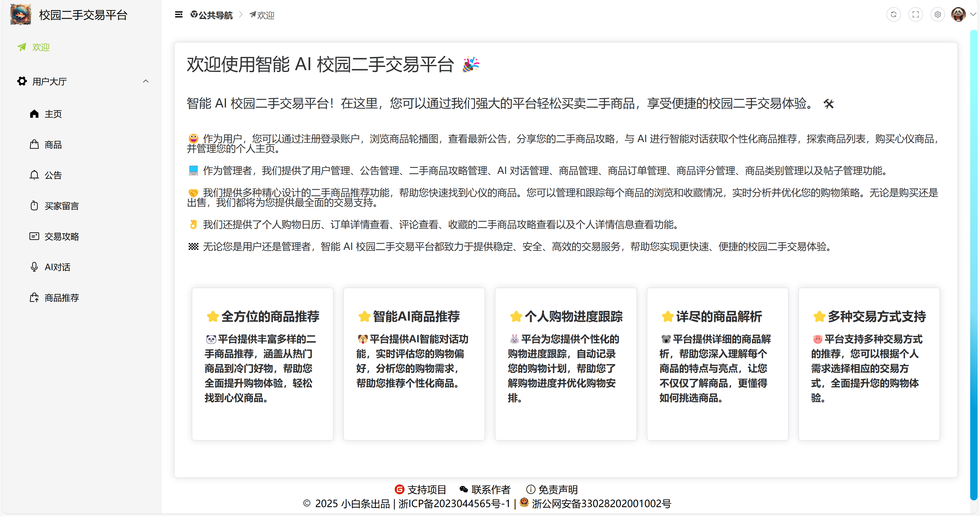Open 公告 bell menu item

(53, 175)
